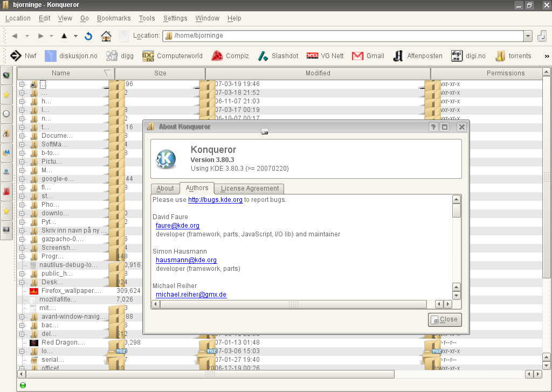Switch to the License Agreement tab
This screenshot has height=392, width=552.
click(x=250, y=188)
